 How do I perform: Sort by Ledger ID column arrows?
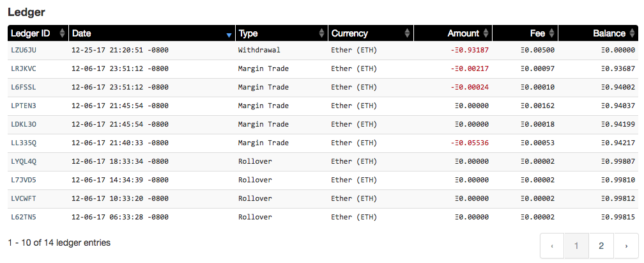click(x=62, y=33)
